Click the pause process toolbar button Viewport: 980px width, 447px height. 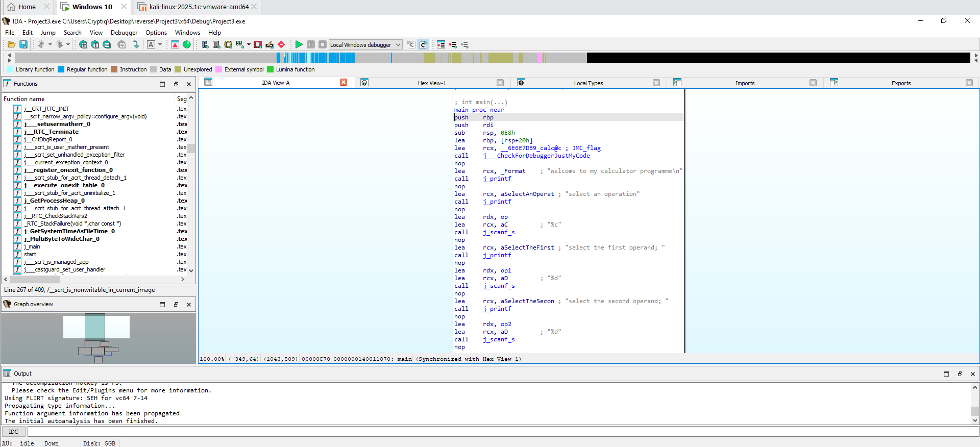tap(311, 45)
